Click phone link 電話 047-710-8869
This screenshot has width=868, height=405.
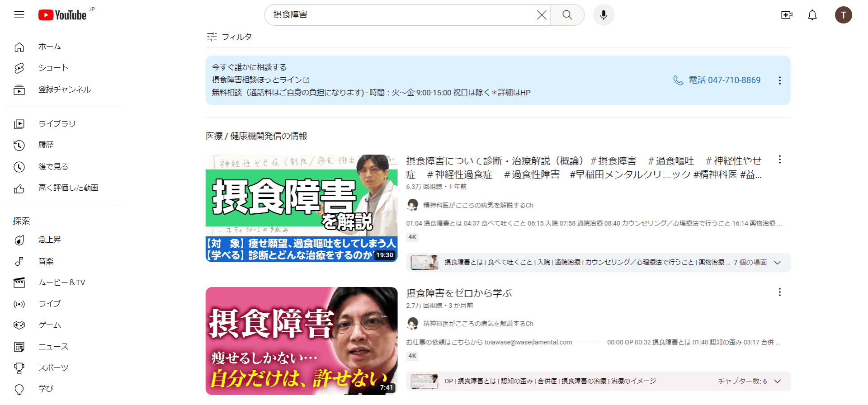click(717, 80)
